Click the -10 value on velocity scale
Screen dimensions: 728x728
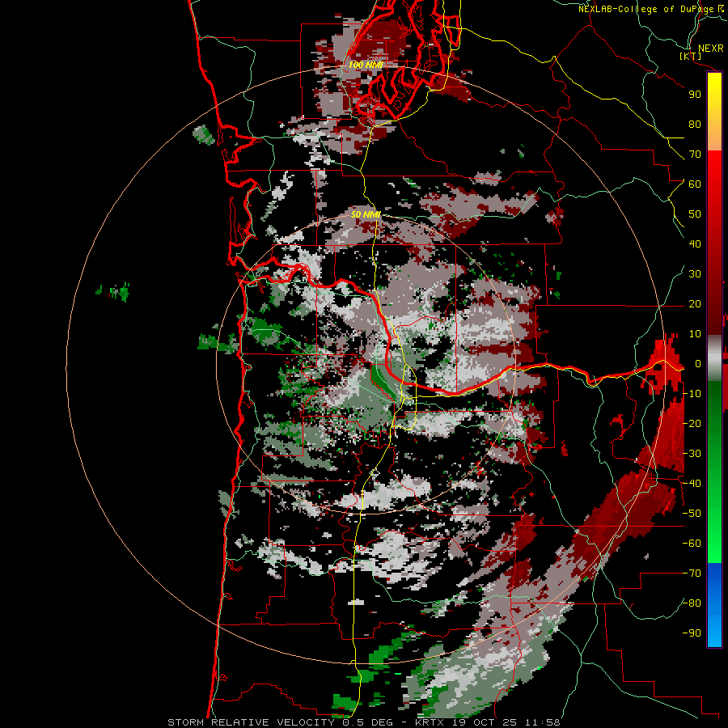tap(692, 394)
